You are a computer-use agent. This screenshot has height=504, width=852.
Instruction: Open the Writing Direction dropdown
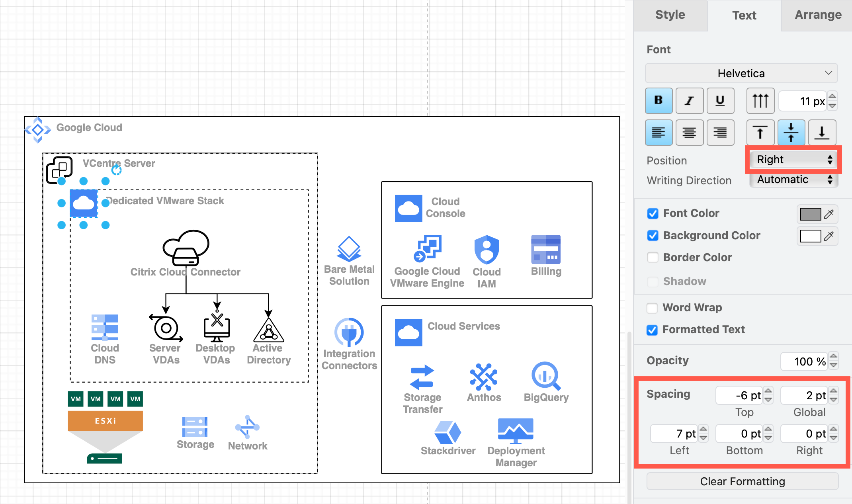tap(793, 180)
